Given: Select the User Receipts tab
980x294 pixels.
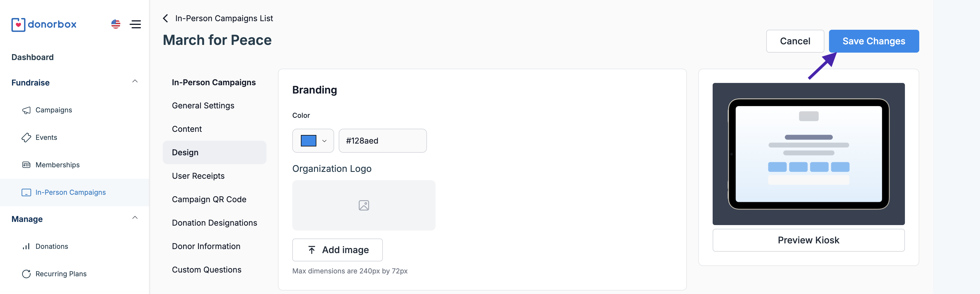Looking at the screenshot, I should pos(198,176).
